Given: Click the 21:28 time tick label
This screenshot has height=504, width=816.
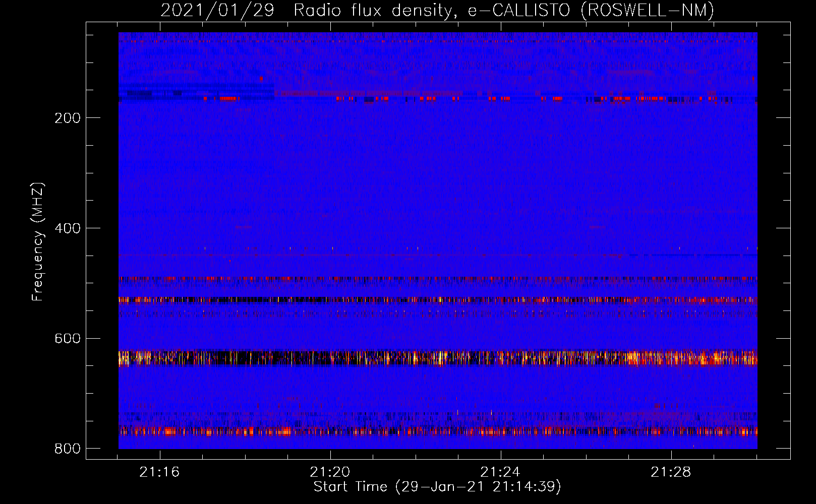Looking at the screenshot, I should click(671, 472).
